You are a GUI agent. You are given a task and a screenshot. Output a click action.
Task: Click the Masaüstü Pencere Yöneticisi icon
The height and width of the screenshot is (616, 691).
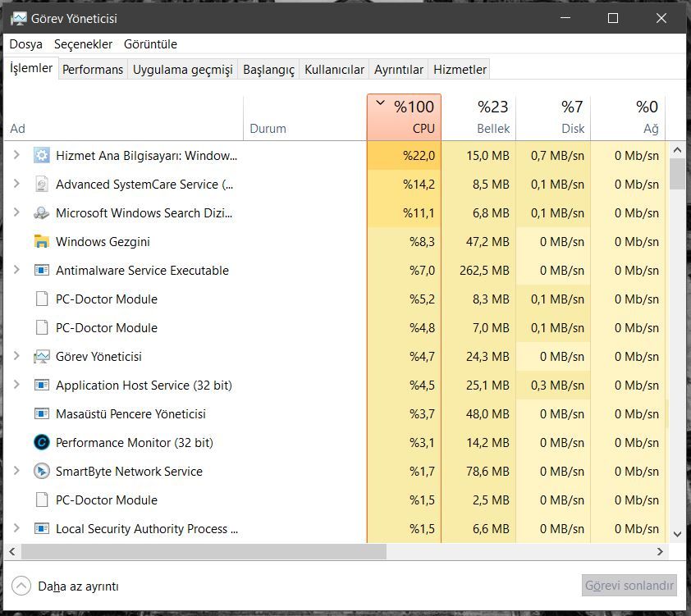(x=42, y=414)
